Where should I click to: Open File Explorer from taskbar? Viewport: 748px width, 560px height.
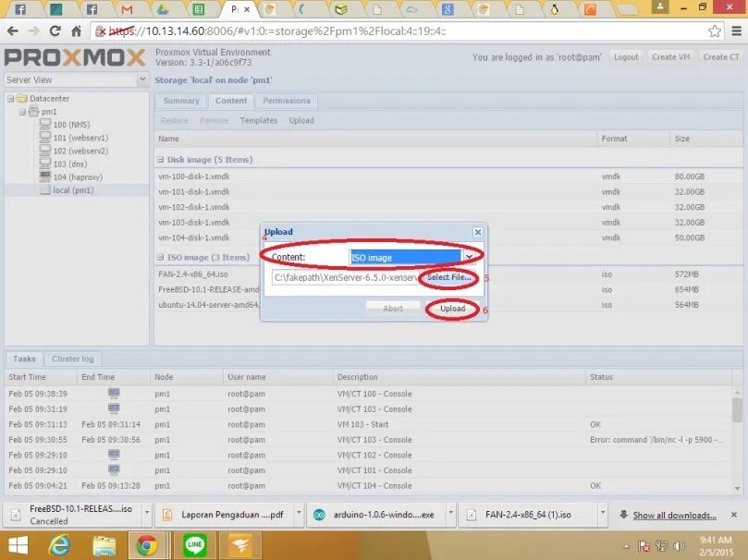click(104, 545)
